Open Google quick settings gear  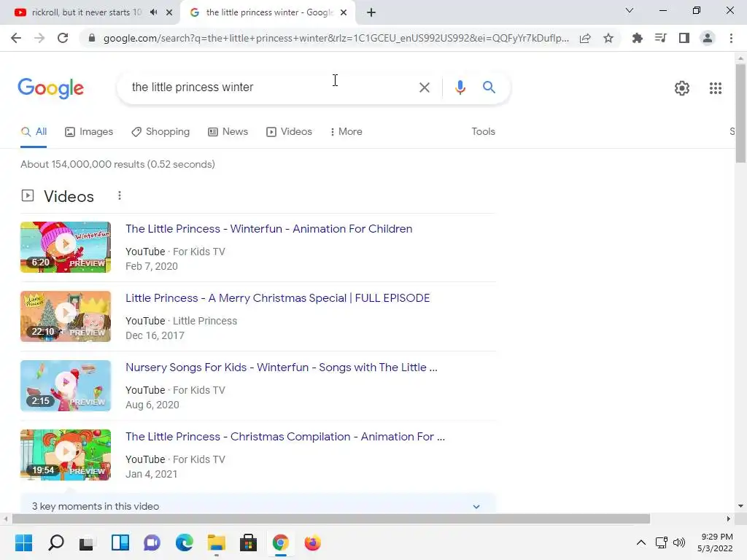tap(682, 88)
